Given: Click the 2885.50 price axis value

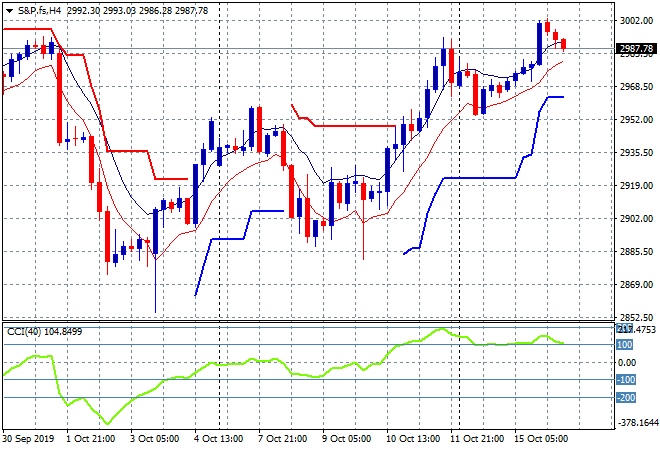Looking at the screenshot, I should [x=636, y=251].
